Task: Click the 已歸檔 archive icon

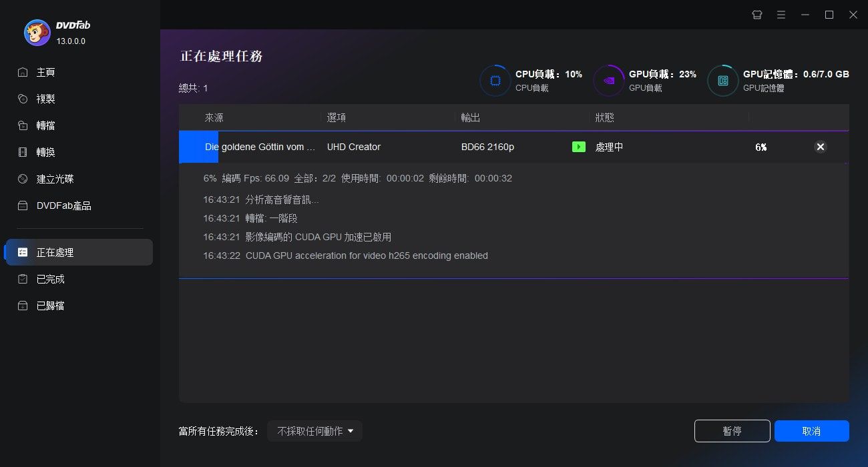Action: tap(23, 306)
